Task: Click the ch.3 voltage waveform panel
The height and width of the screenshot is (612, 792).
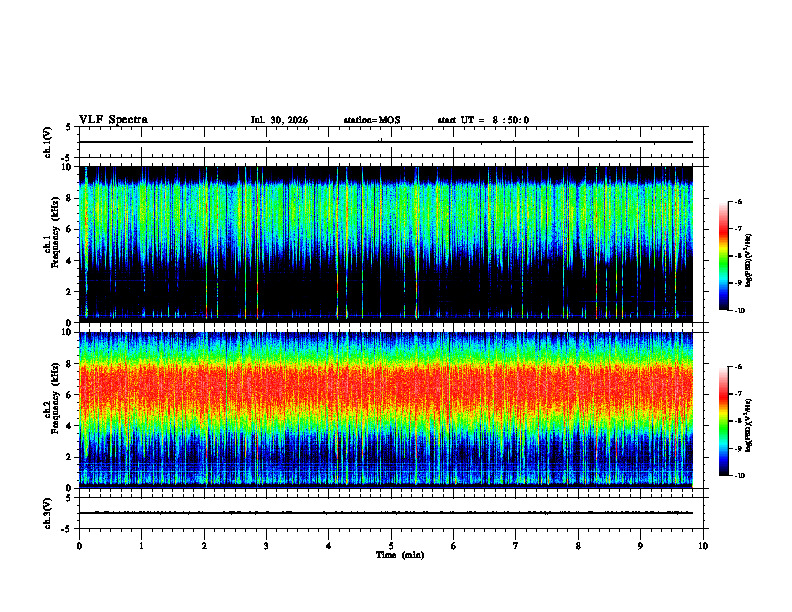Action: (391, 513)
